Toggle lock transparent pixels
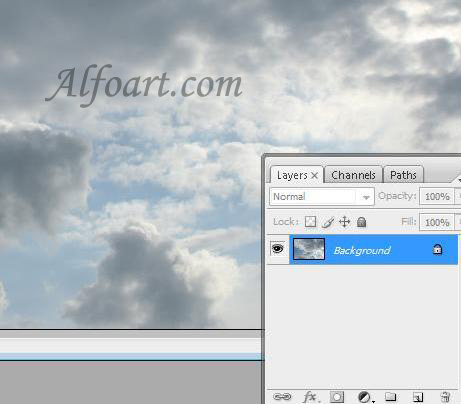 pyautogui.click(x=310, y=222)
